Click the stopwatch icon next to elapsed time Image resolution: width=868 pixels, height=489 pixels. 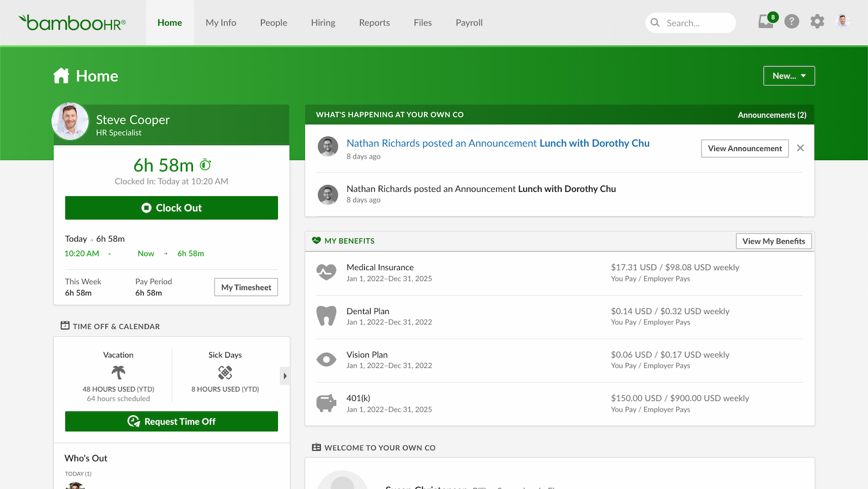[205, 165]
